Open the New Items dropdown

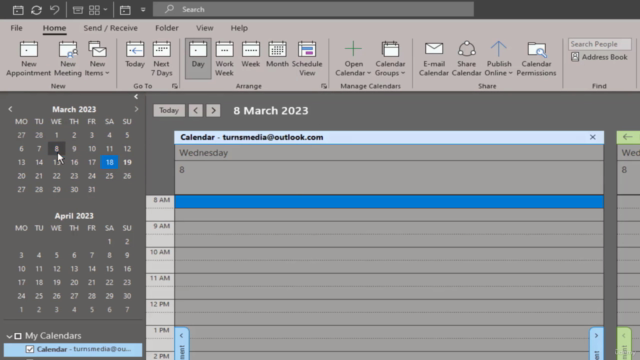coord(97,59)
